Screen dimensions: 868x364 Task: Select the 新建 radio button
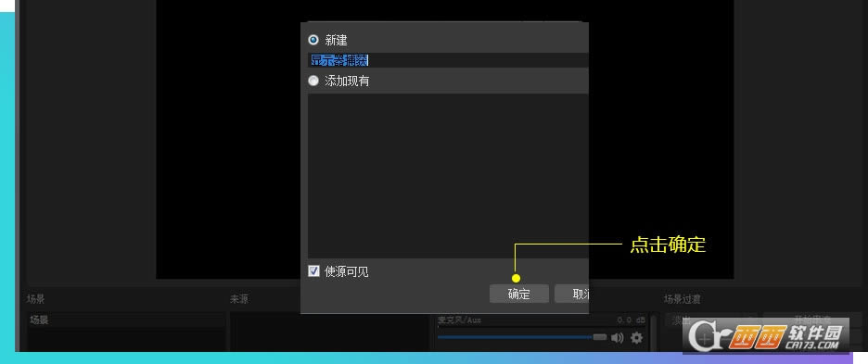coord(313,40)
